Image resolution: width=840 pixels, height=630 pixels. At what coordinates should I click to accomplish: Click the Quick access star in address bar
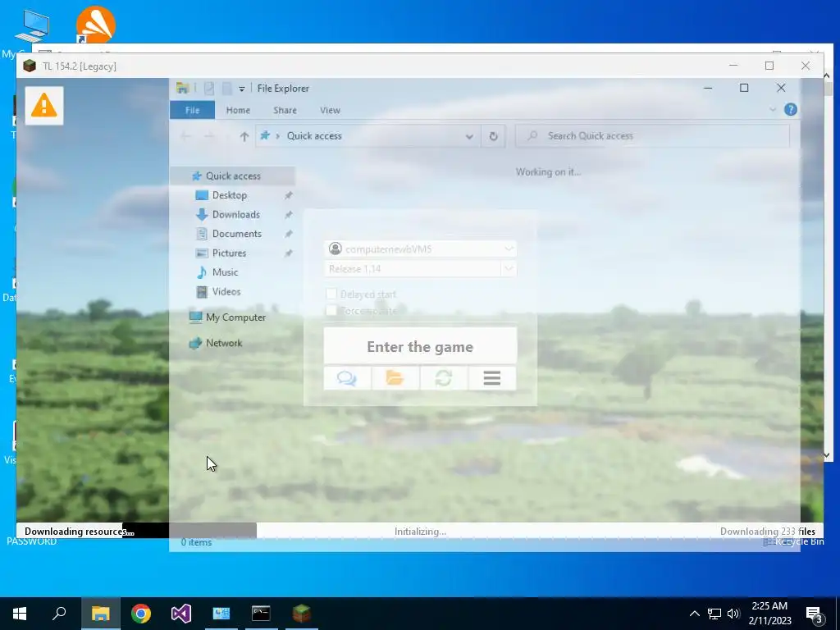265,135
